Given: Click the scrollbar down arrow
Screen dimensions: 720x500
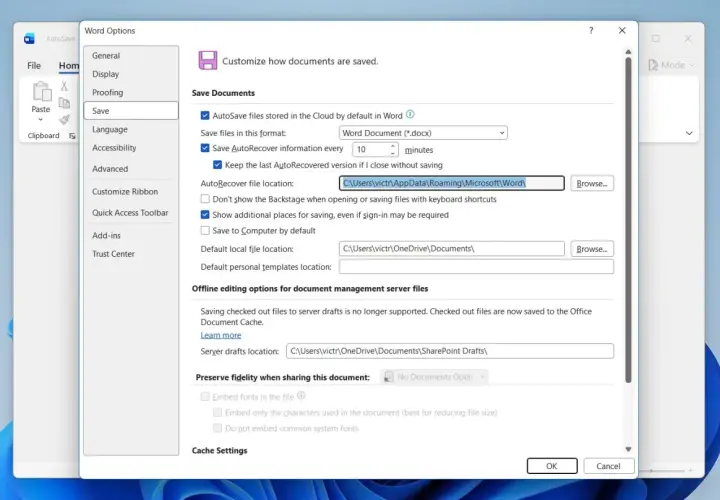Looking at the screenshot, I should tap(628, 449).
